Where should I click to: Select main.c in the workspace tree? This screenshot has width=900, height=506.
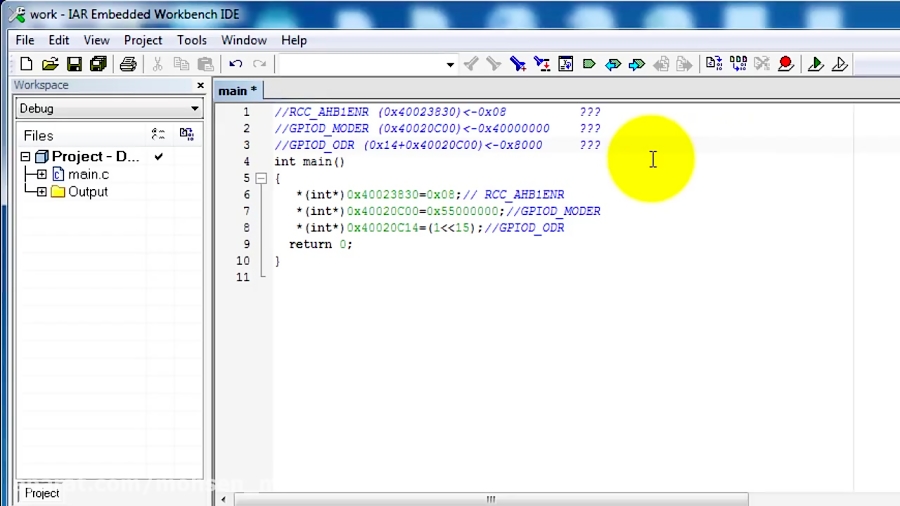[88, 174]
